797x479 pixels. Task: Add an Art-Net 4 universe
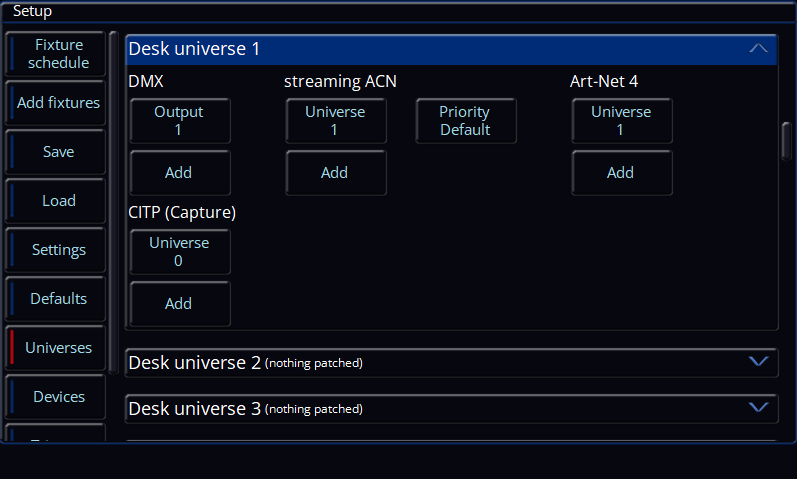622,173
